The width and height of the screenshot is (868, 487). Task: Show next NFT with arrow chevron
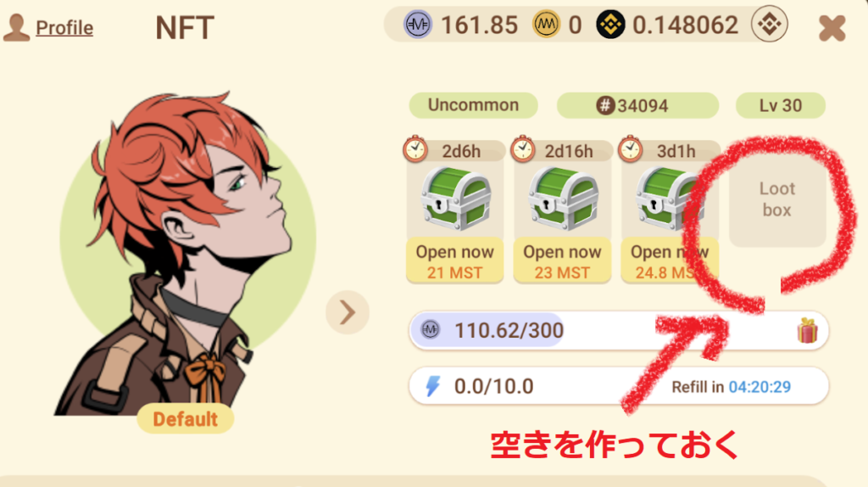[x=348, y=312]
